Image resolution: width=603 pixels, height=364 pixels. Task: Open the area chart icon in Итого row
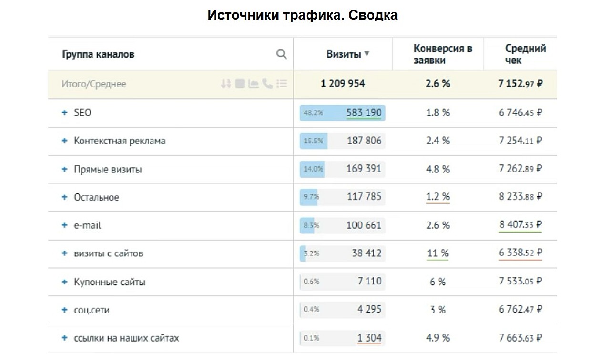pyautogui.click(x=254, y=84)
